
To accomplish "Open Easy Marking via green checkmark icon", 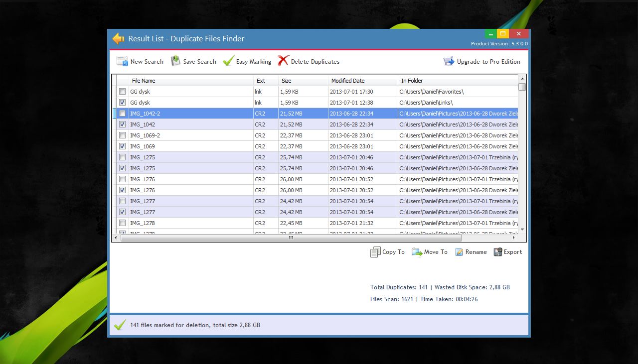I will [x=228, y=61].
